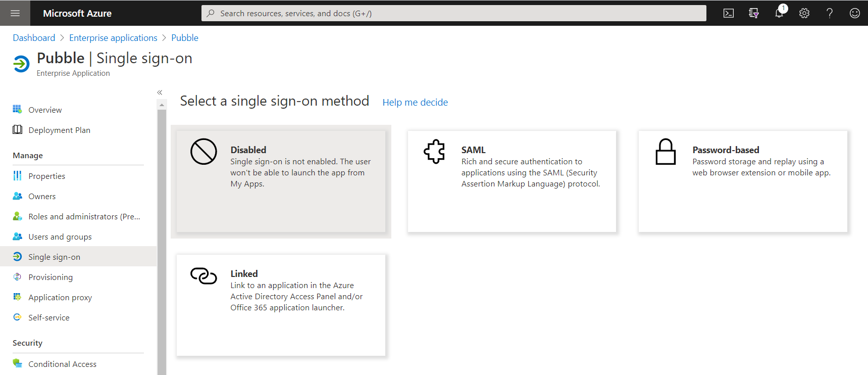Choose the Disabled sign-on method card
The width and height of the screenshot is (868, 375).
[x=281, y=181]
